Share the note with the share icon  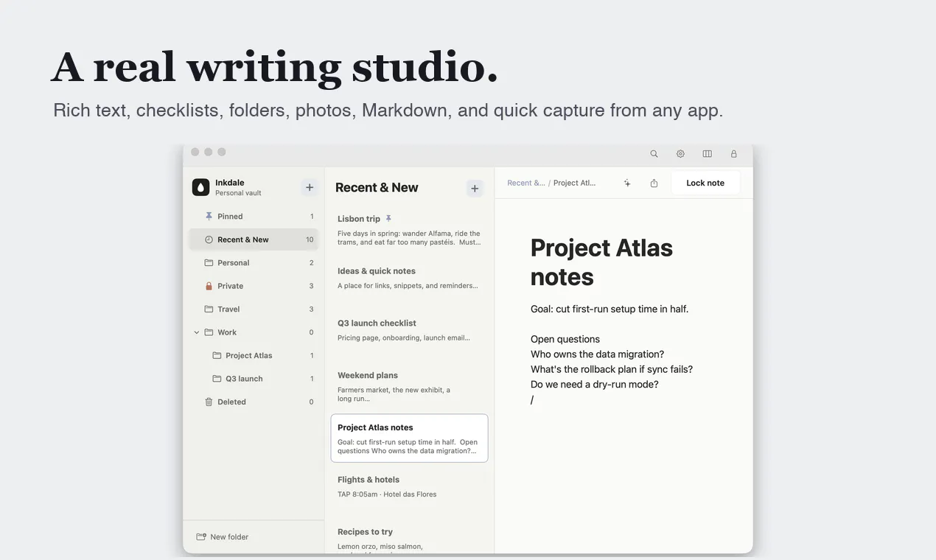click(x=654, y=183)
